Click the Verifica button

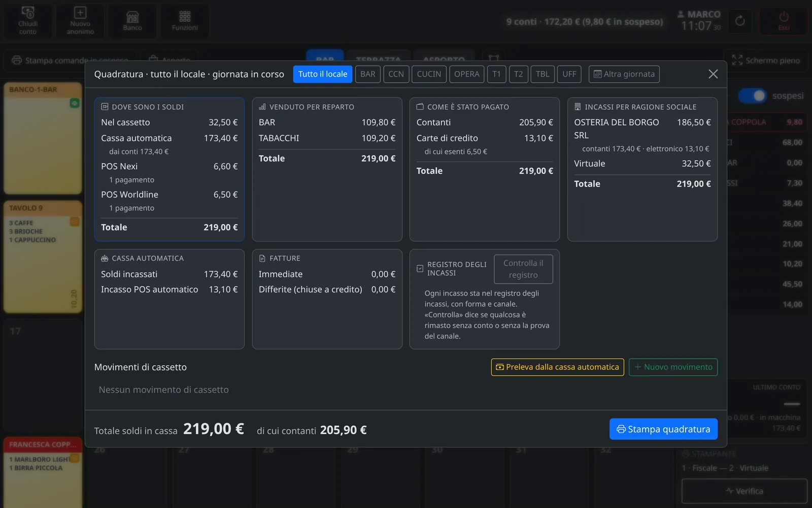pyautogui.click(x=744, y=491)
